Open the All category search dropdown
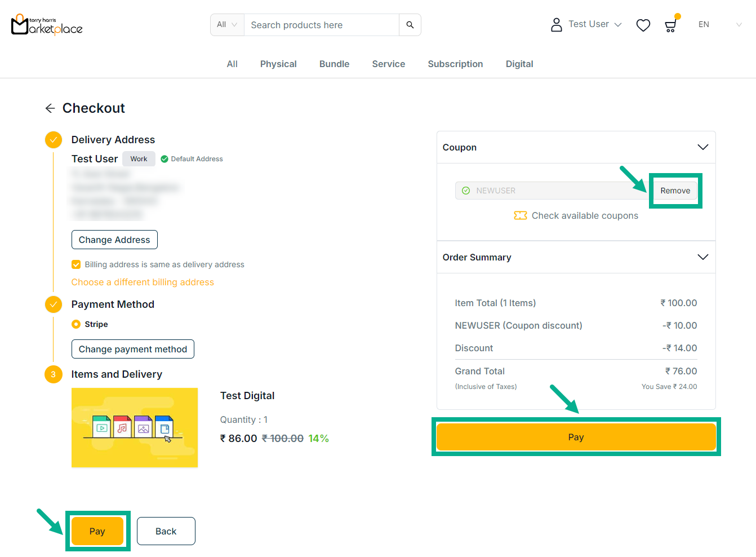 (227, 25)
